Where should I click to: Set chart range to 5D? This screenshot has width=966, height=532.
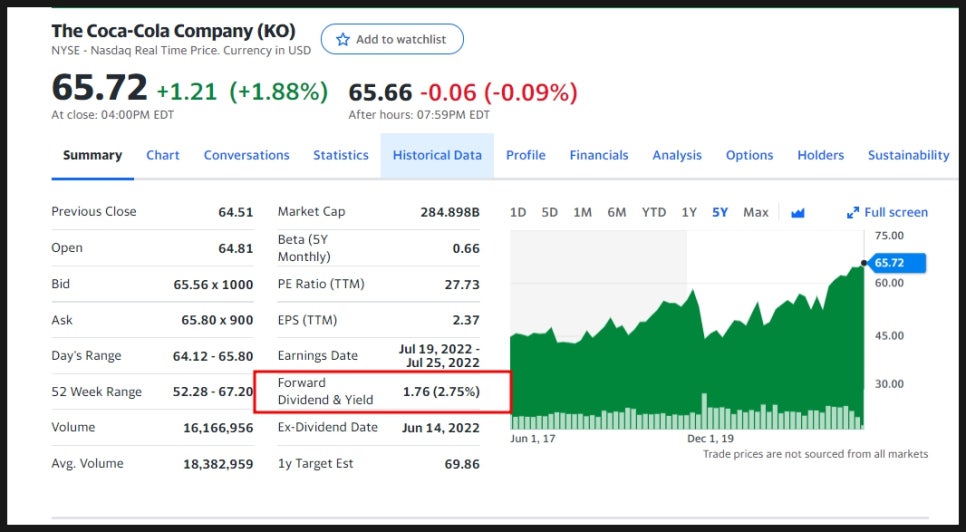click(550, 212)
